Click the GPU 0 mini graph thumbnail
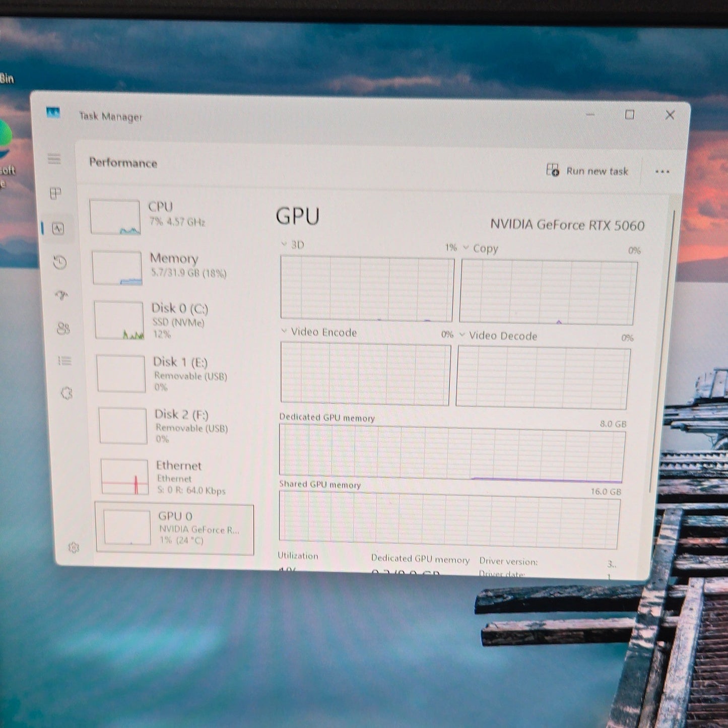Image resolution: width=728 pixels, height=728 pixels. click(x=127, y=527)
